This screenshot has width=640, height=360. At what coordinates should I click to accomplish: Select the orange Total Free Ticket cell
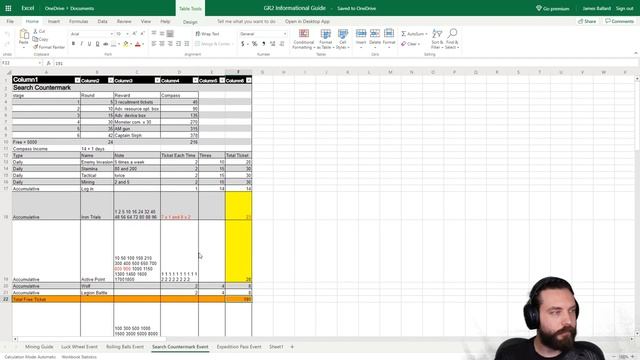click(46, 299)
